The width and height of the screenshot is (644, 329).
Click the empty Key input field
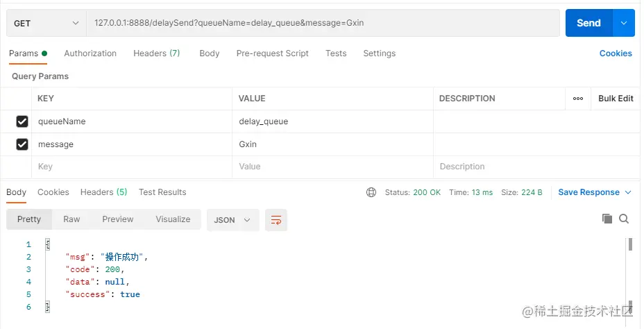click(x=132, y=167)
